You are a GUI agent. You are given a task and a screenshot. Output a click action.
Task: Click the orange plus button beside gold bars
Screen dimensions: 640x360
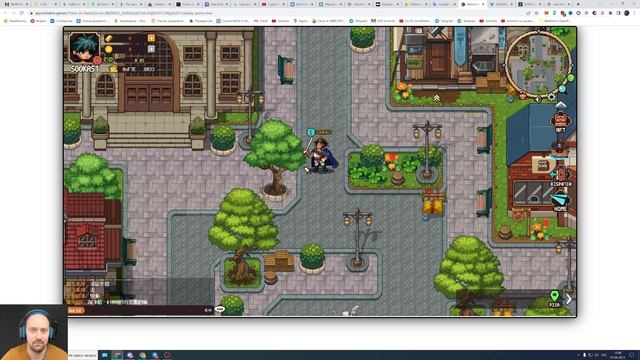point(151,38)
